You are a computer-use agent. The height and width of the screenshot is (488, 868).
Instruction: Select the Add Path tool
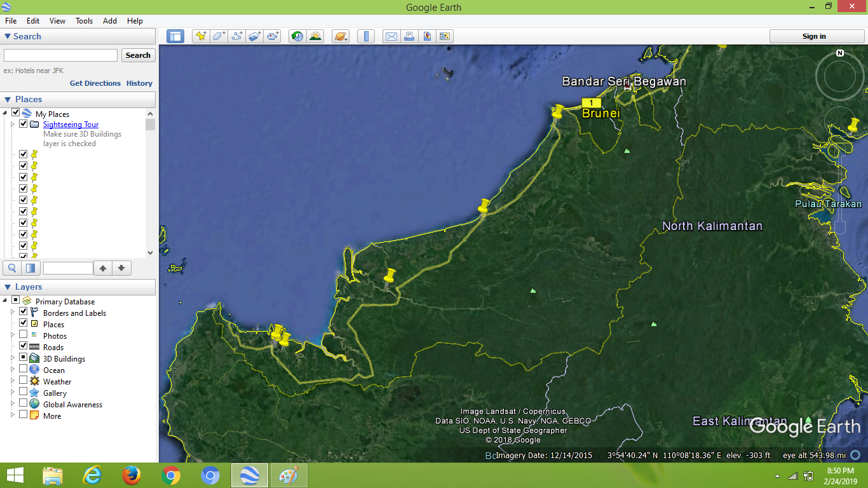click(x=237, y=36)
